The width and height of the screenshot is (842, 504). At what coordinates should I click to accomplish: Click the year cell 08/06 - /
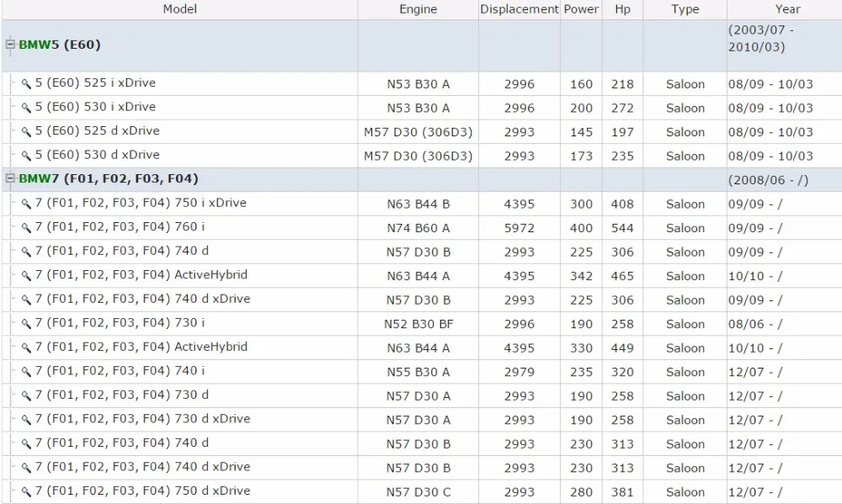click(x=755, y=324)
